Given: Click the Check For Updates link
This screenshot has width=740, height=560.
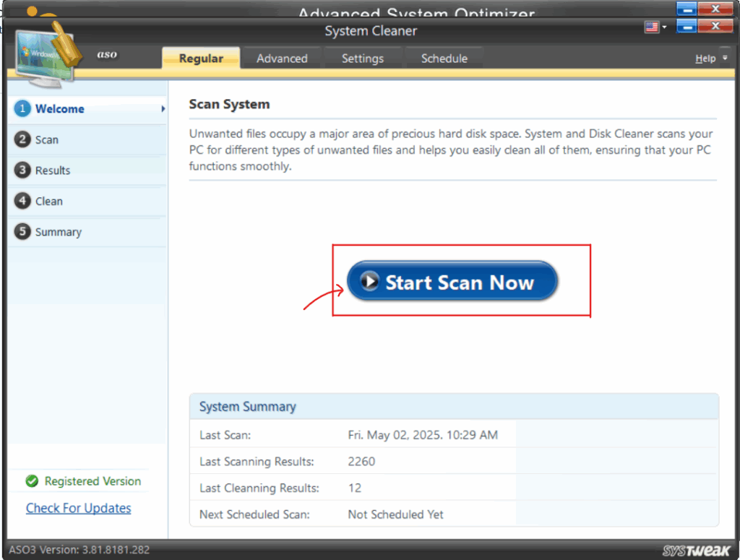Looking at the screenshot, I should point(78,508).
